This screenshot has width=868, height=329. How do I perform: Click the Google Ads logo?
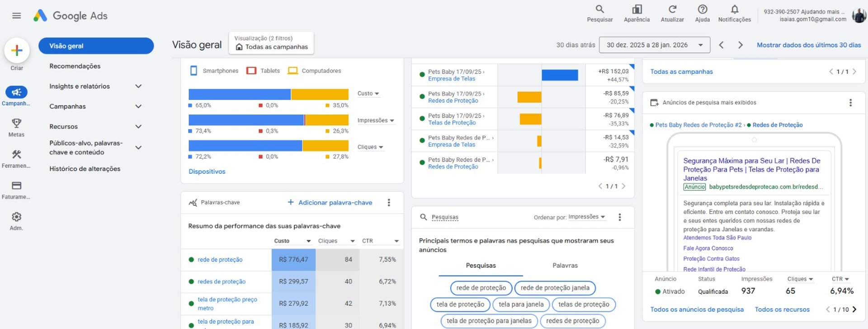(x=71, y=16)
